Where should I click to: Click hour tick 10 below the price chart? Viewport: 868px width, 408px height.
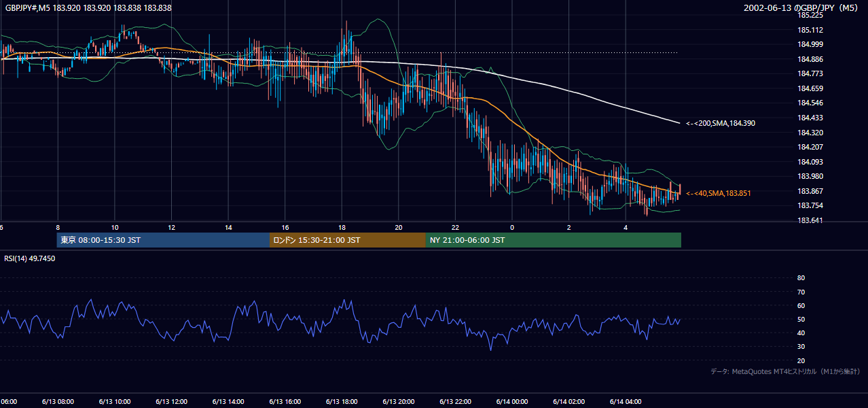click(x=115, y=227)
